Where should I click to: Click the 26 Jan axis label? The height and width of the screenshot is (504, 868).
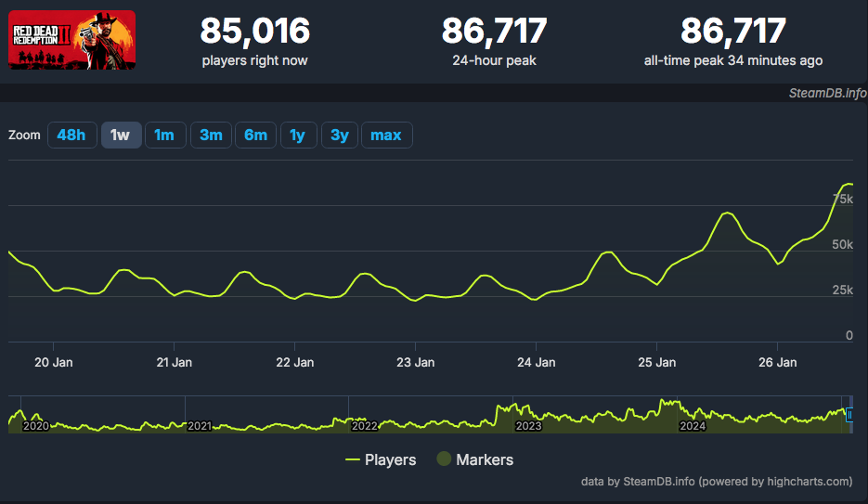click(x=778, y=362)
